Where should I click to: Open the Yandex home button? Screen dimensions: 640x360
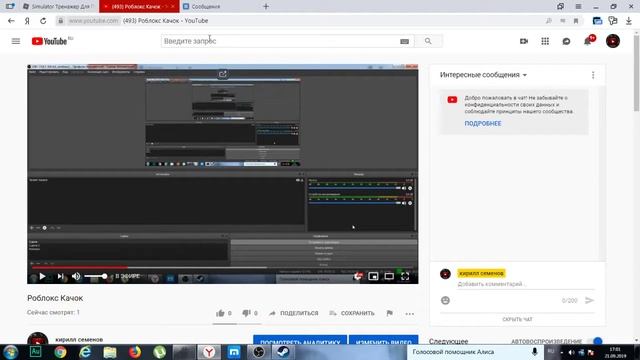coord(27,21)
